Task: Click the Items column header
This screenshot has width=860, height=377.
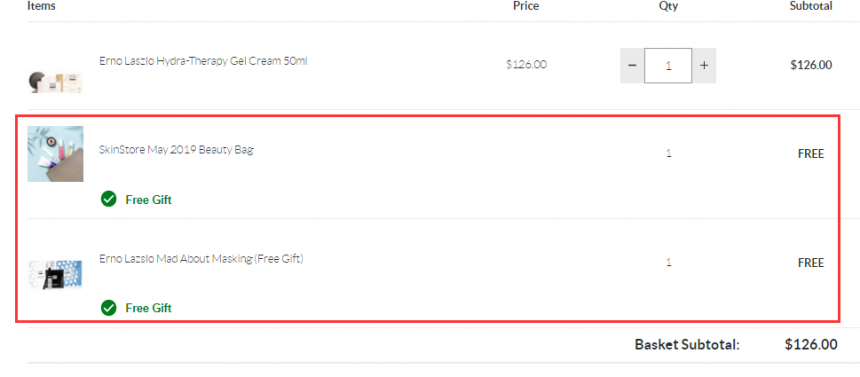Action: click(41, 6)
